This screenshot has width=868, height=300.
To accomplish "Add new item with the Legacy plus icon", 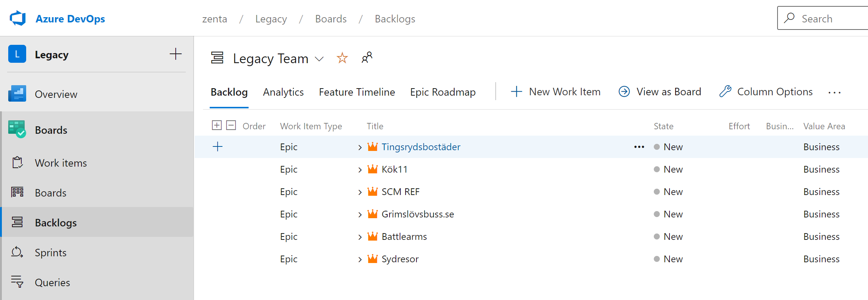I will (x=175, y=54).
